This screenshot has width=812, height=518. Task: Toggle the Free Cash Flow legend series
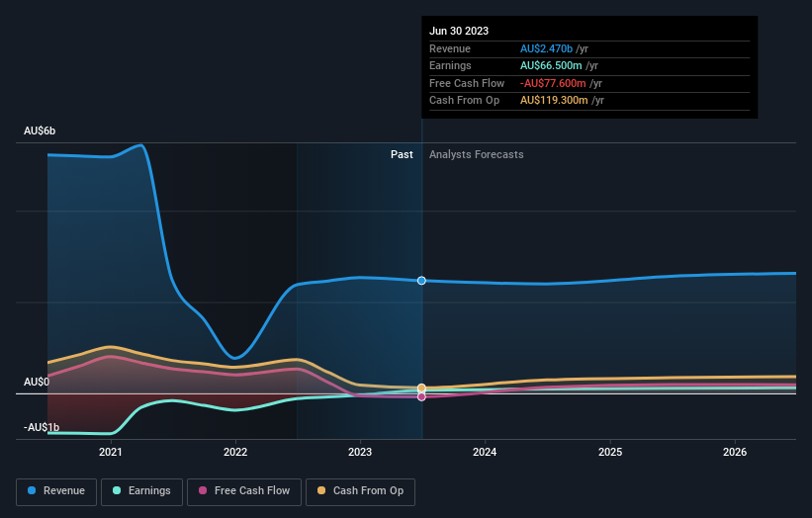pos(244,491)
